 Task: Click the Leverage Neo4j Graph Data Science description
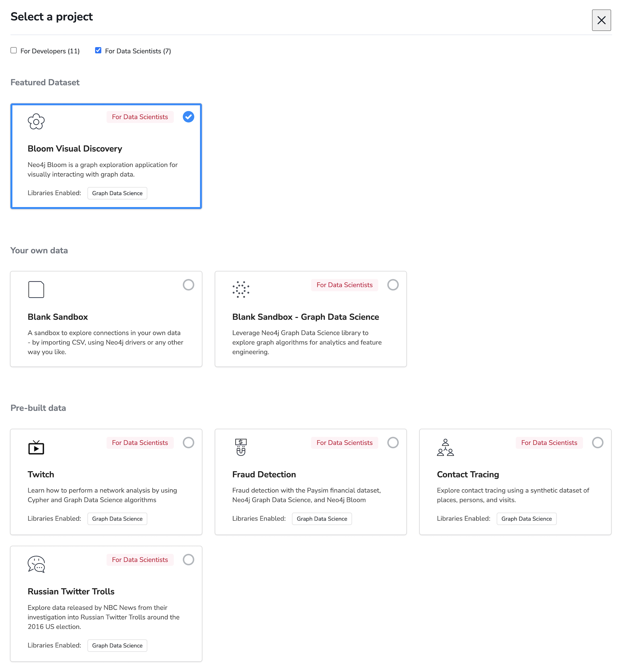(x=307, y=342)
